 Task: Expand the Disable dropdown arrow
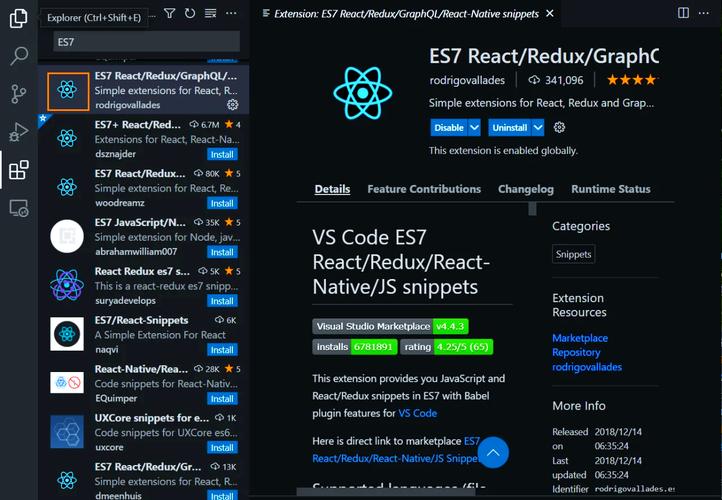[x=474, y=128]
